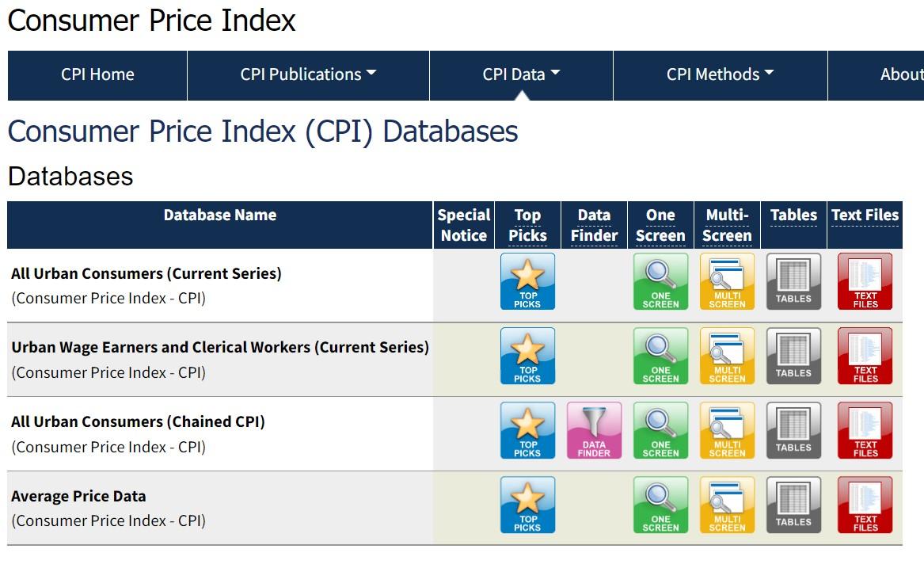The width and height of the screenshot is (924, 568).
Task: Open Multi Screen for Urban Wage Earners row
Action: coord(727,356)
